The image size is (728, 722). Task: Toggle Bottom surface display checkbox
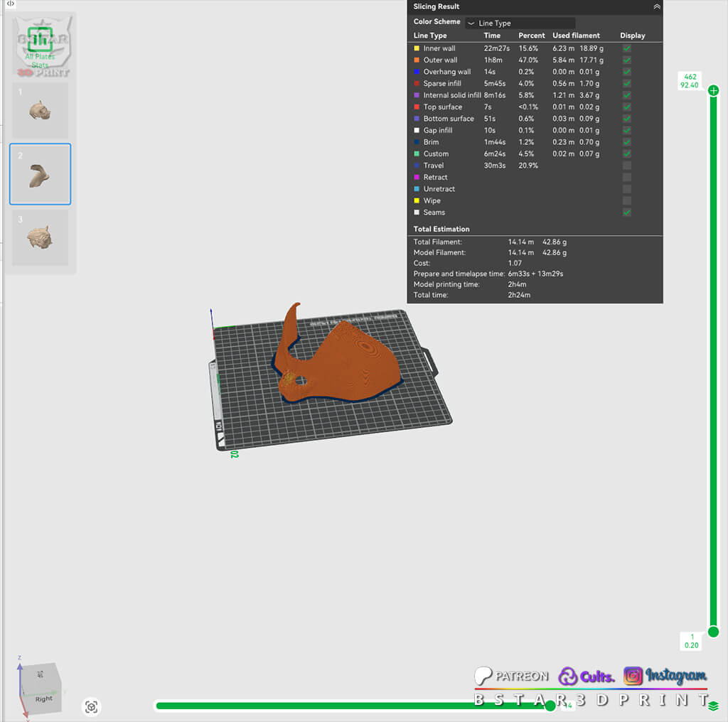point(627,119)
